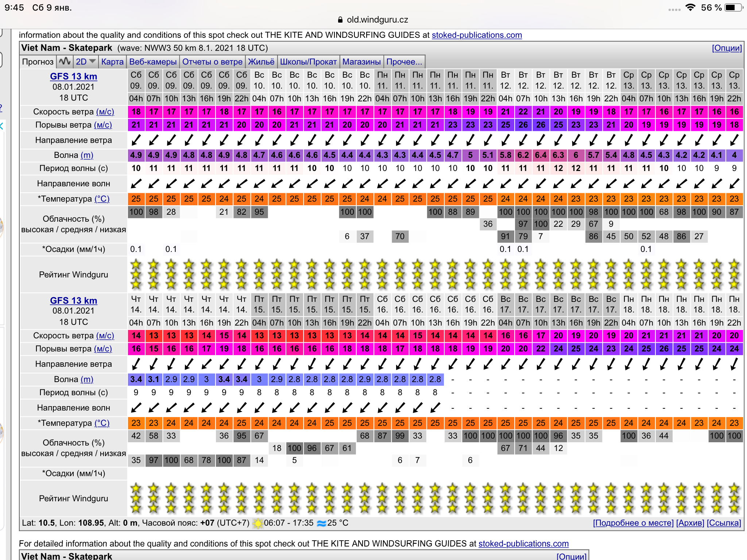Click the lock icon in the address bar
Image resolution: width=747 pixels, height=560 pixels.
click(x=340, y=20)
